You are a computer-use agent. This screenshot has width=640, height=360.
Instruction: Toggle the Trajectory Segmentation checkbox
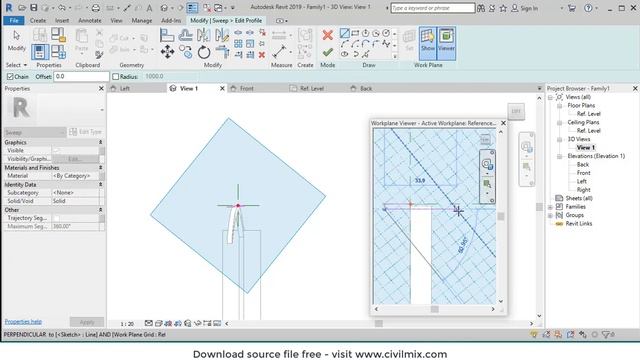click(56, 218)
